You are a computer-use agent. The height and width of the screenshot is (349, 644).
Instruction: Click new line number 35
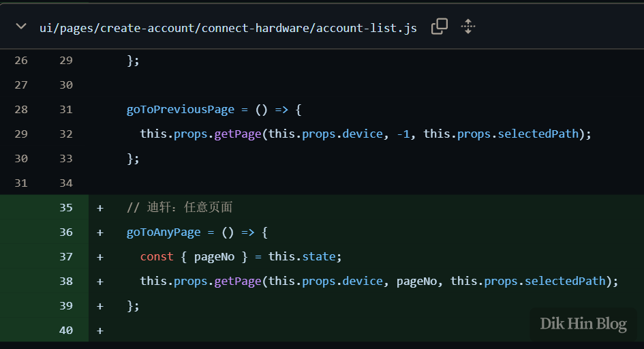point(65,207)
